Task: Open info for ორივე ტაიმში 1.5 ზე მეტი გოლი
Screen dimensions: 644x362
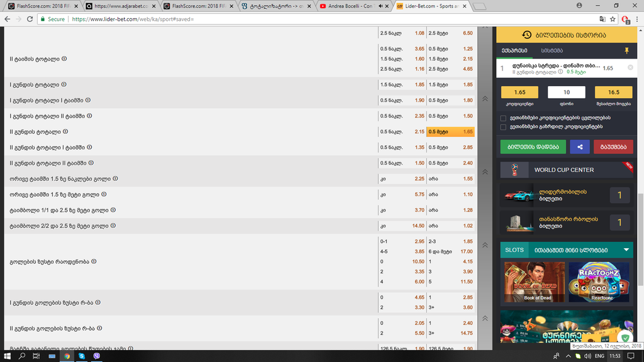Action: click(104, 194)
